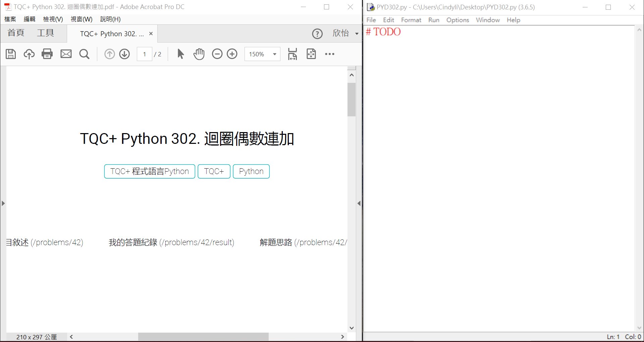
Task: Print the PDF using the printer icon
Action: tap(47, 54)
